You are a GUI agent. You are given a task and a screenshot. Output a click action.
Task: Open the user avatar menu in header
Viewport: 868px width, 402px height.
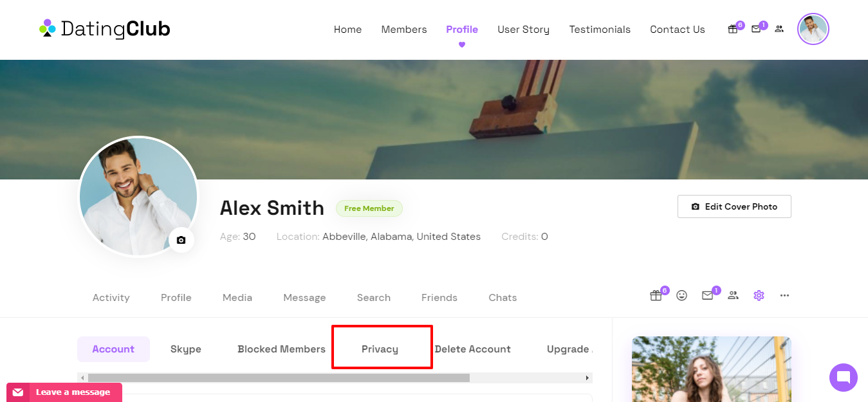(x=813, y=29)
